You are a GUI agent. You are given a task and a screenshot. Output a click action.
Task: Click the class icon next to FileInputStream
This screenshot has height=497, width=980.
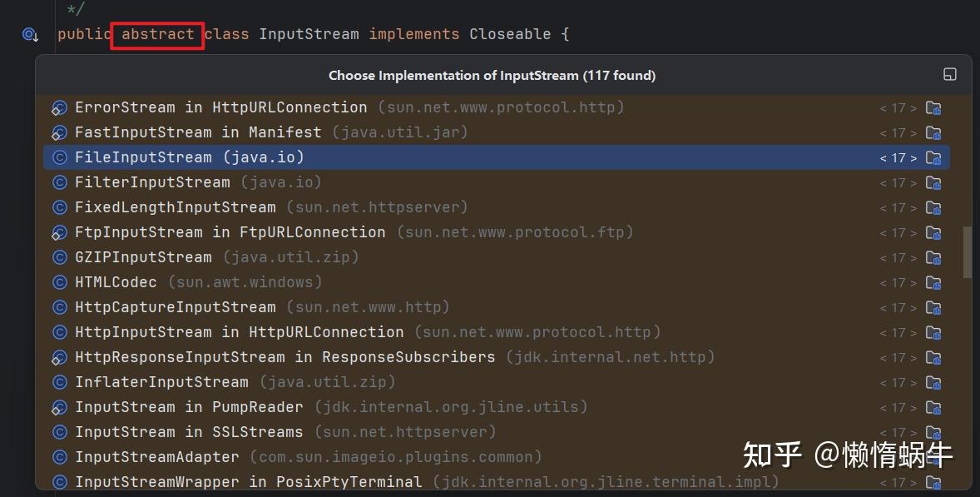point(59,157)
